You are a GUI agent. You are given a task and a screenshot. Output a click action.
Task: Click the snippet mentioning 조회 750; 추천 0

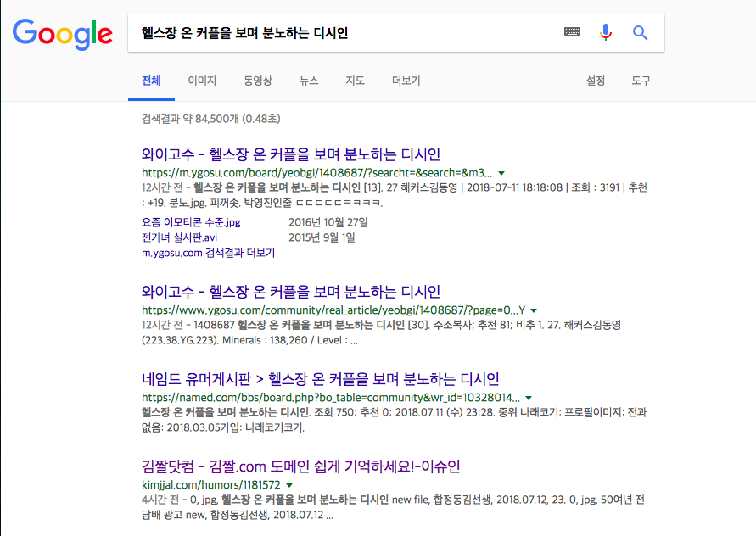(x=395, y=420)
